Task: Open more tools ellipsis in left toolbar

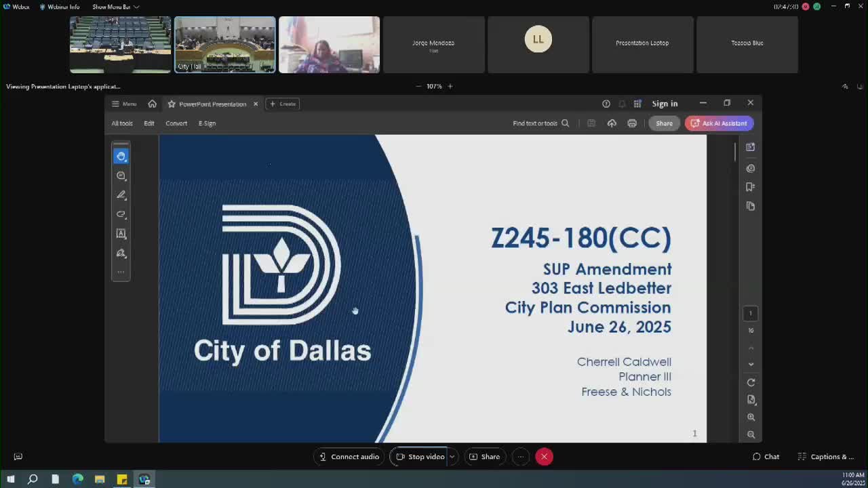Action: pos(121,272)
